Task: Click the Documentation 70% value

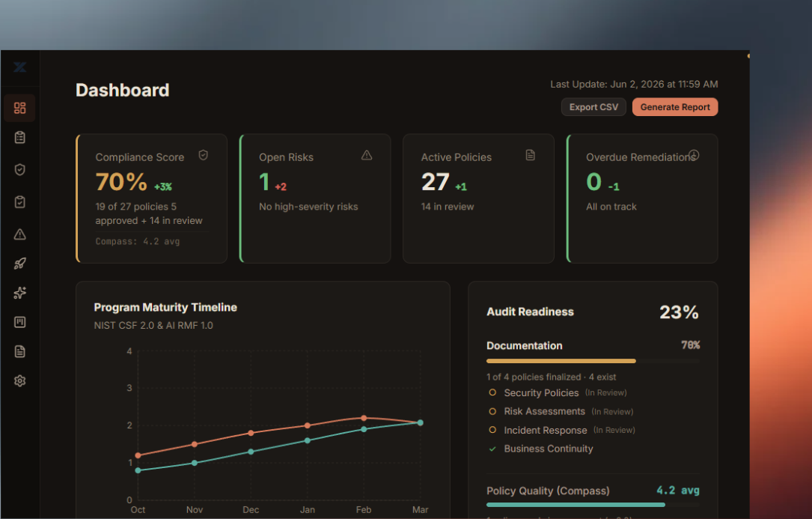Action: [690, 345]
